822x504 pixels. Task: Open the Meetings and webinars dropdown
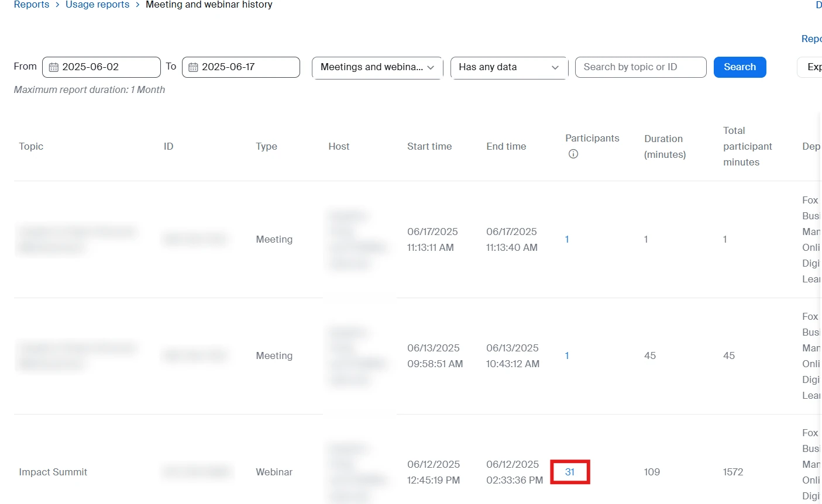377,67
